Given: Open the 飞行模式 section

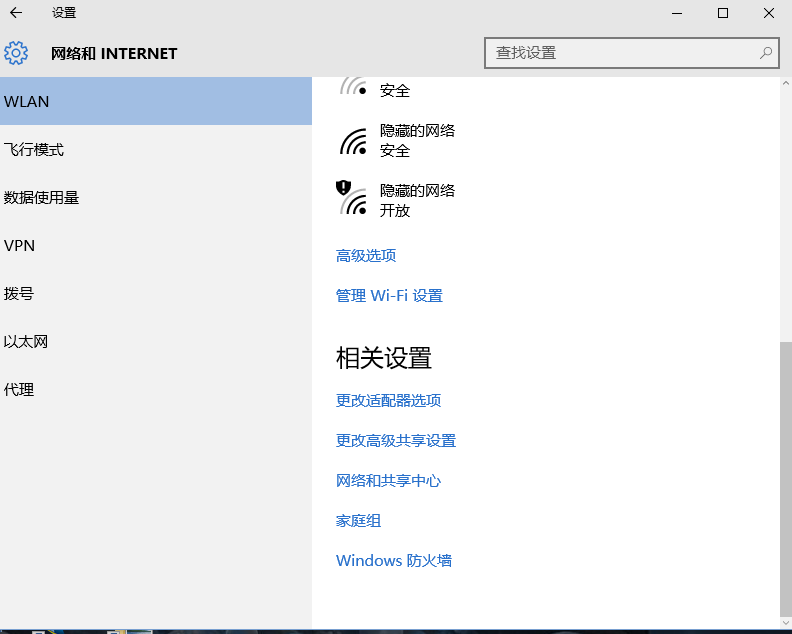Looking at the screenshot, I should [x=156, y=150].
